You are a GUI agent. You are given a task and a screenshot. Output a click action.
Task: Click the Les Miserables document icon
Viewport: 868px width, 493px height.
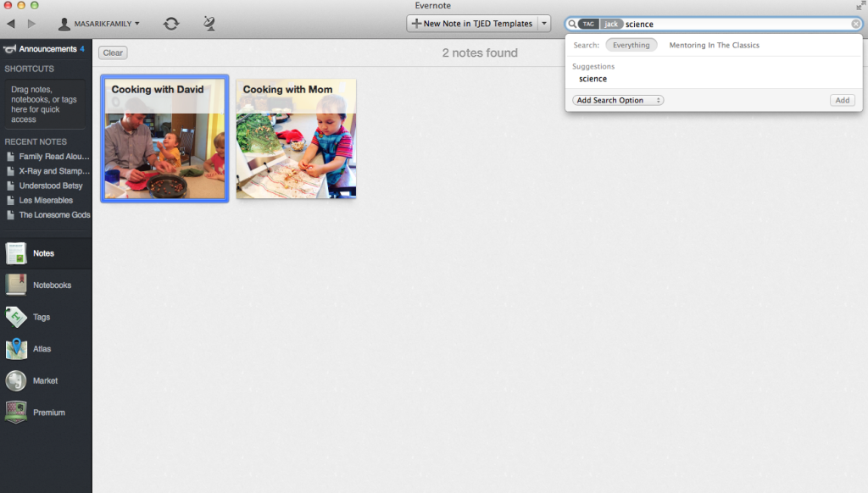[x=10, y=200]
